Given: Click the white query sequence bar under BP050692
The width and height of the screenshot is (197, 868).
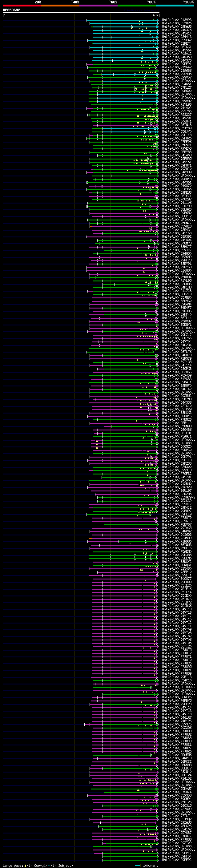Looking at the screenshot, I should tap(81, 12).
